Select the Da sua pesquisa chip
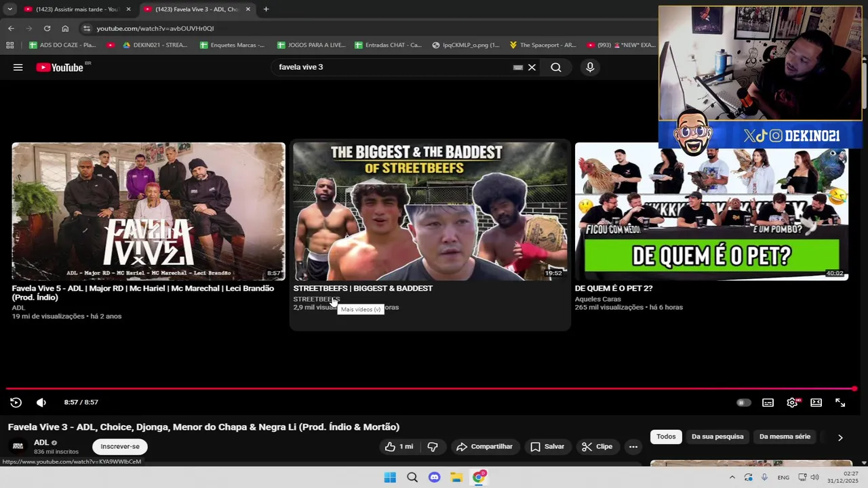This screenshot has height=488, width=868. (717, 436)
